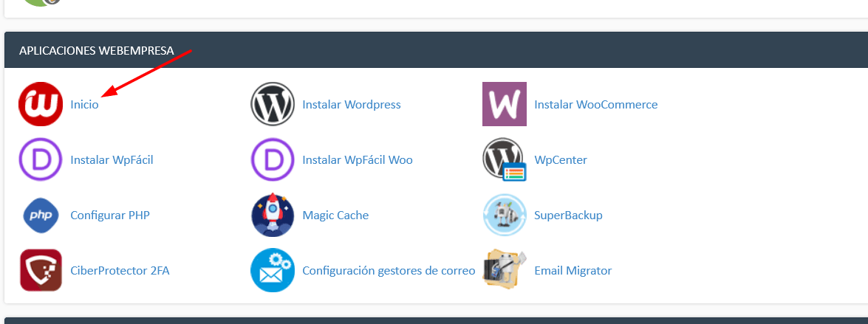Open the SuperBackup link

tap(569, 216)
